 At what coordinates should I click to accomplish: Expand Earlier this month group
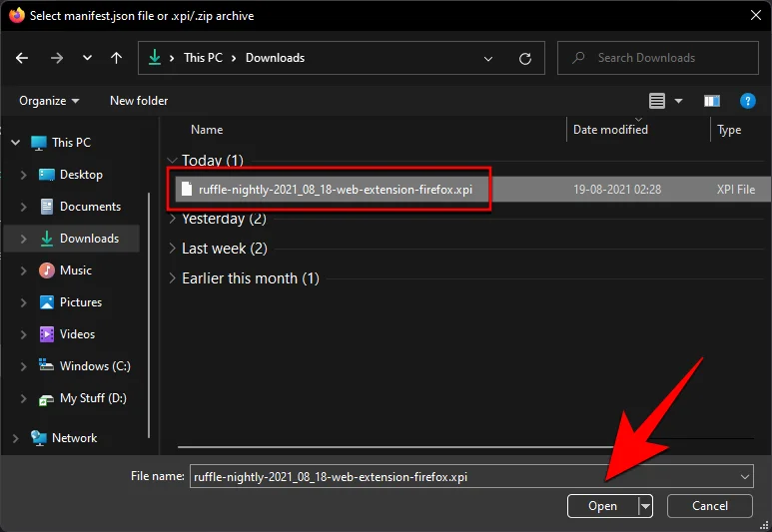[x=173, y=278]
